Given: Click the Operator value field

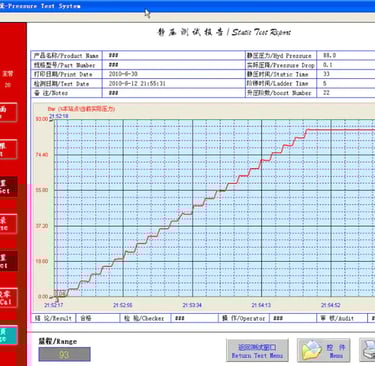Looking at the screenshot, I should point(292,318).
